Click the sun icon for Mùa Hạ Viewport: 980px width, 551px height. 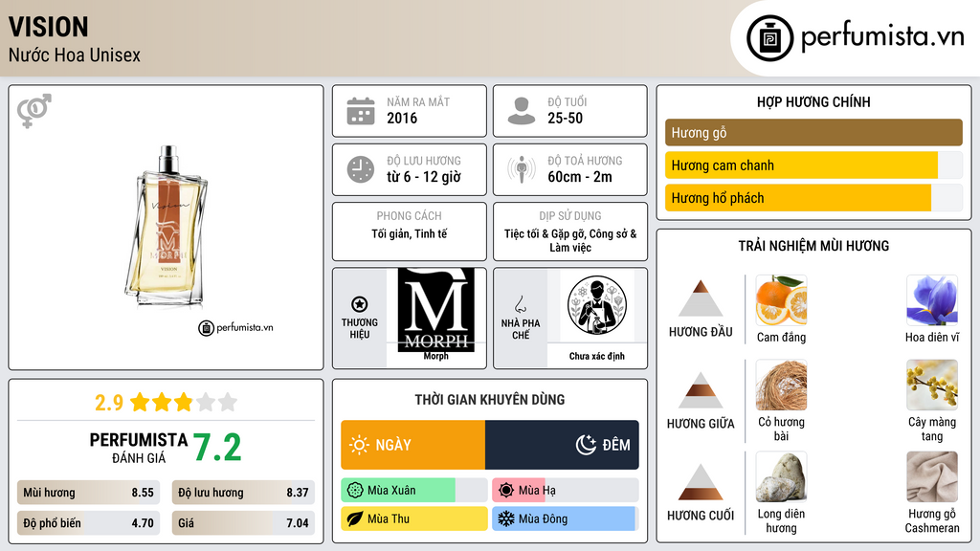click(x=506, y=491)
